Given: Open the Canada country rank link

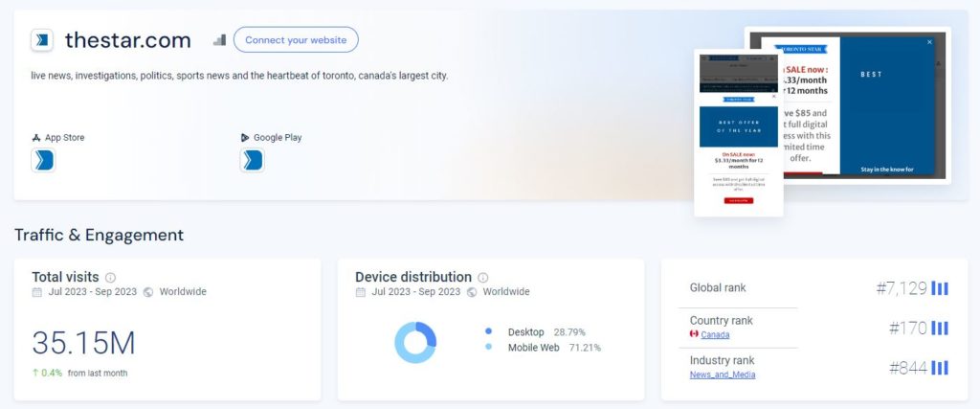Looking at the screenshot, I should (x=715, y=334).
